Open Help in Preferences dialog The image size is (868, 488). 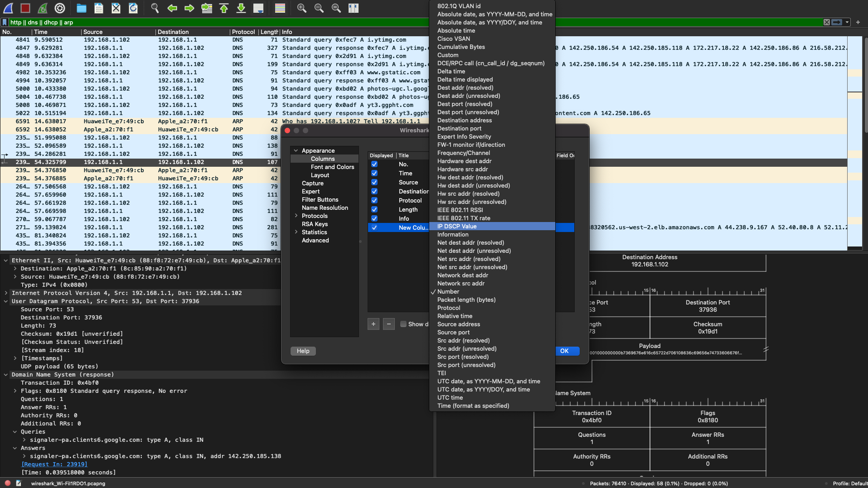point(303,351)
